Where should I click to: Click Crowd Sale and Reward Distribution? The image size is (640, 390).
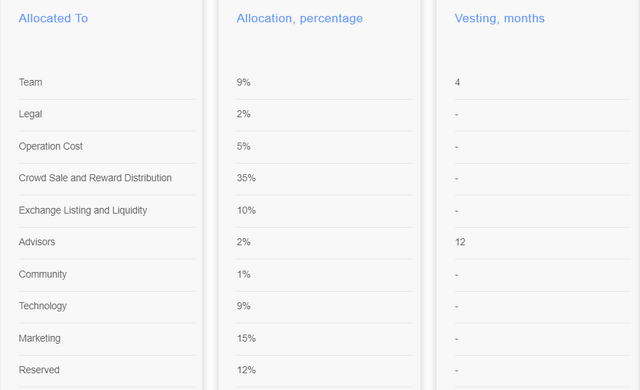[95, 178]
